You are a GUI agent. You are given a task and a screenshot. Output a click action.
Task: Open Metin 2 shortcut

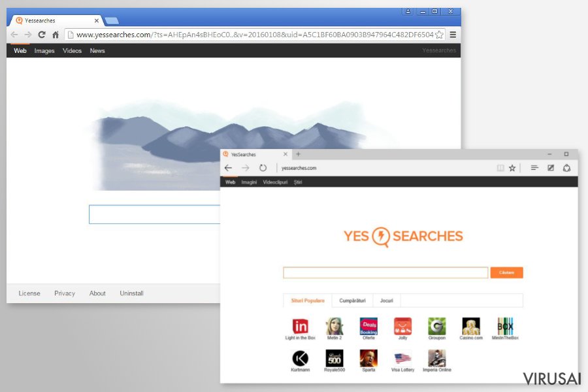(335, 329)
